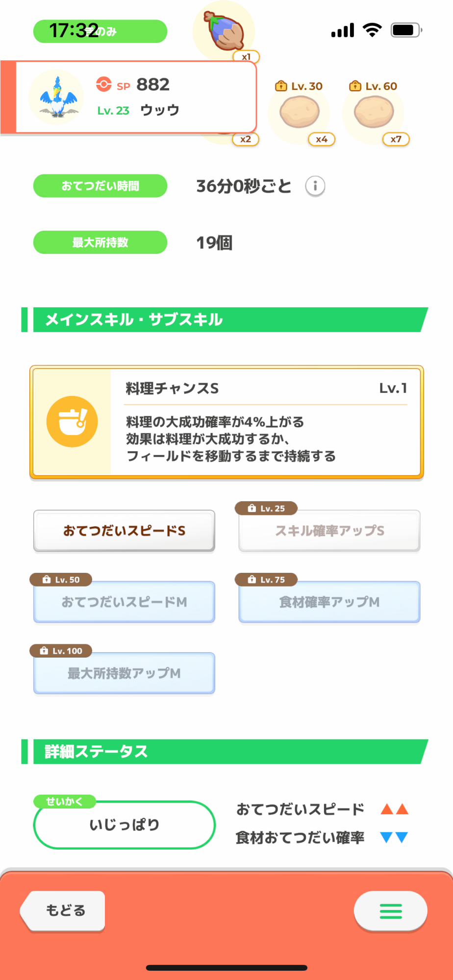
Task: Tap the 最大所持数 green label
Action: (100, 243)
